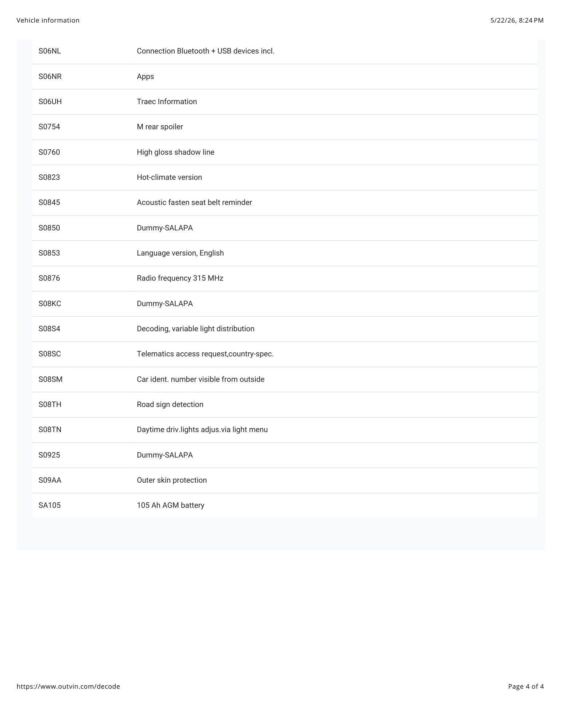562x728 pixels.
Task: Click Car ident. number visible from outside
Action: (x=200, y=379)
